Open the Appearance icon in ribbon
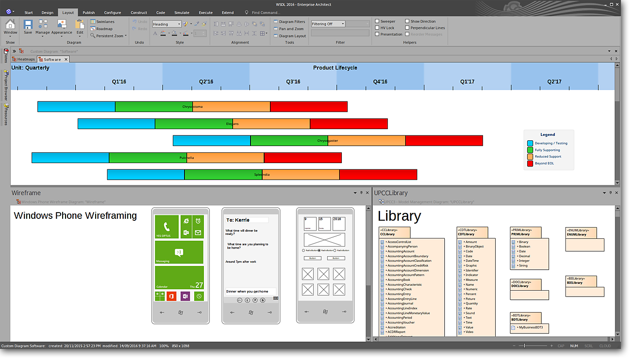 62,27
